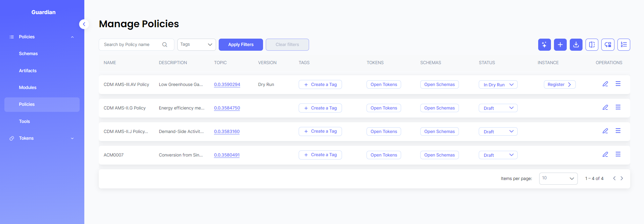Click the AI sparkle policy search icon

coord(544,45)
